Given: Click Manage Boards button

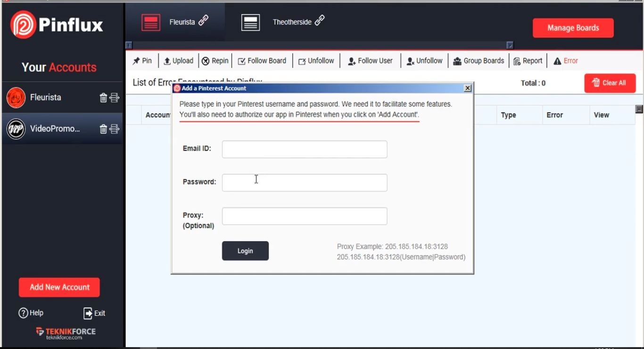Looking at the screenshot, I should point(573,28).
